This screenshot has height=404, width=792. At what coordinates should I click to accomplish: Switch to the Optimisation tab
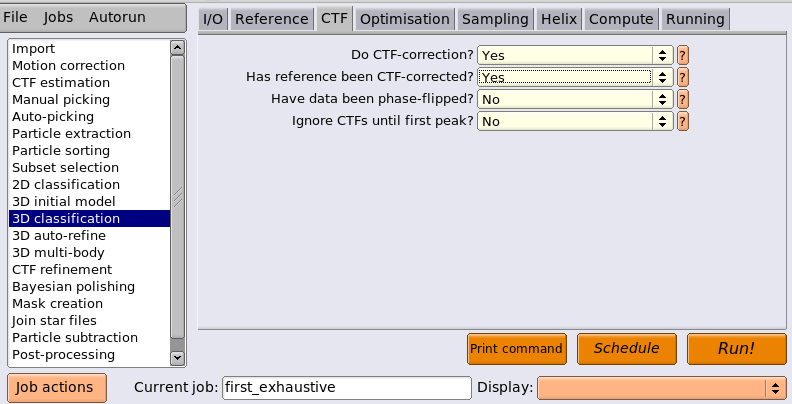[x=405, y=19]
